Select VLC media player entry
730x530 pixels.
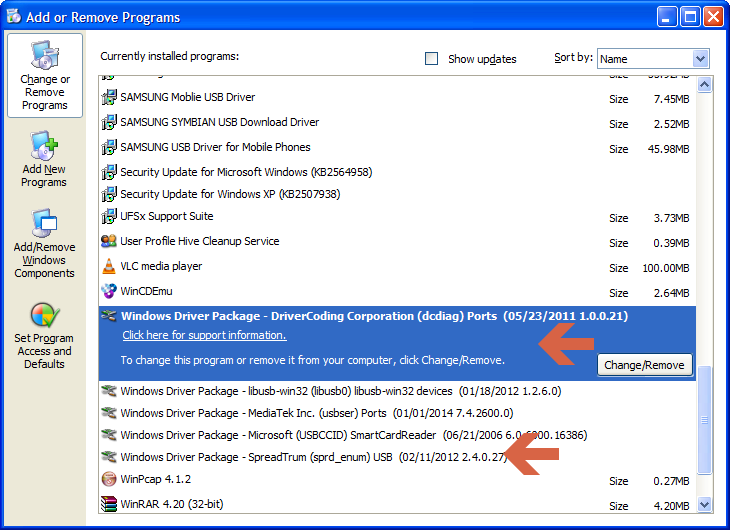pyautogui.click(x=397, y=266)
